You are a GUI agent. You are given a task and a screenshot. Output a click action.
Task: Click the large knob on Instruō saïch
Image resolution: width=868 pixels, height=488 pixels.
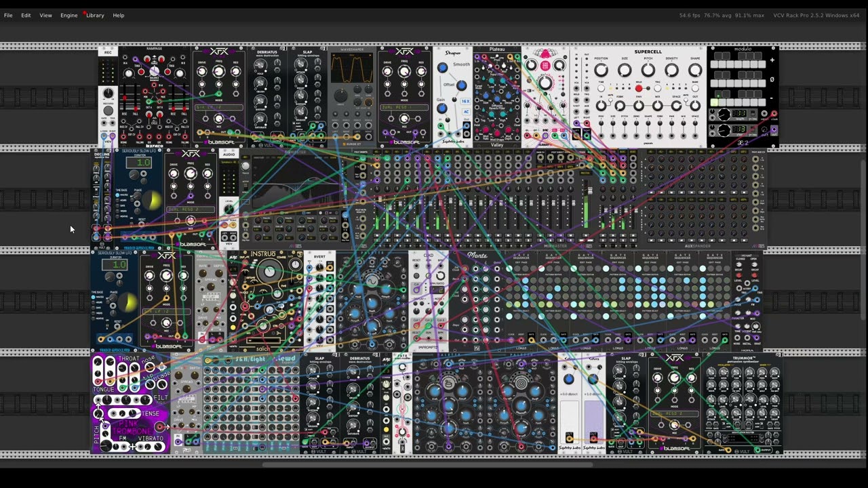point(270,272)
